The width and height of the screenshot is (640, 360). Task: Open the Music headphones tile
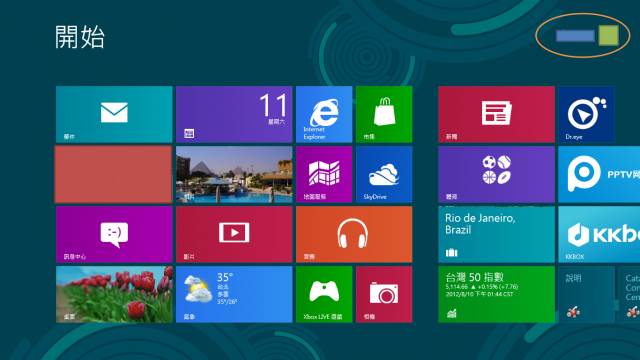[354, 234]
